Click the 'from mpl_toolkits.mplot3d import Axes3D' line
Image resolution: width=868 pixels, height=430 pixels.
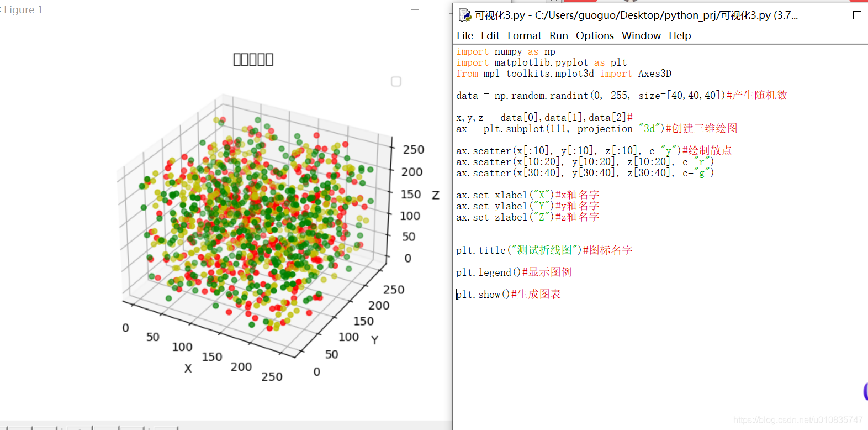coord(564,74)
